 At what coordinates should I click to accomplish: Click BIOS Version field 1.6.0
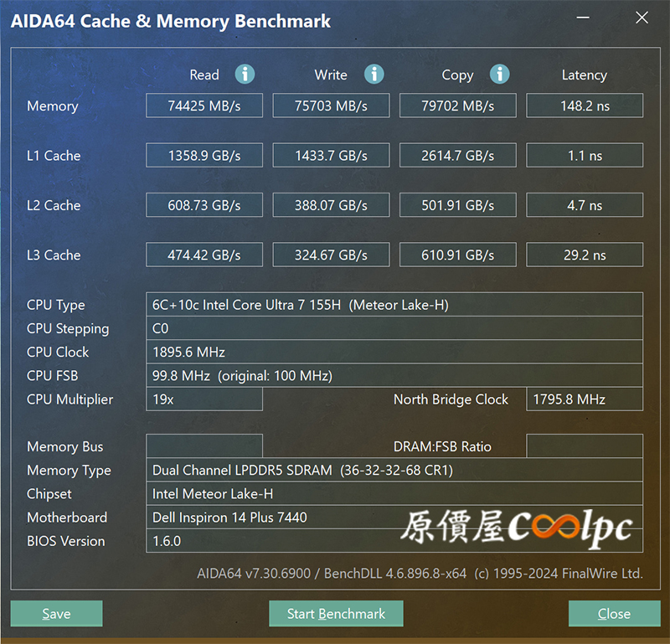coord(394,541)
